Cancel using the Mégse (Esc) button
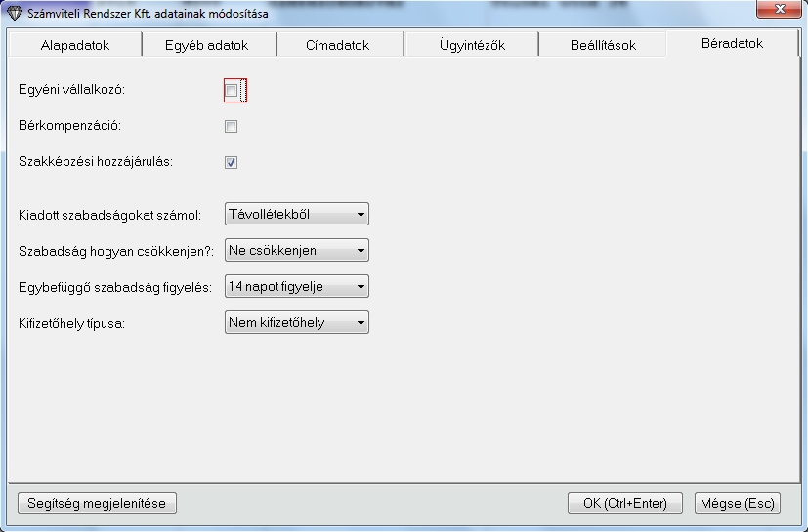This screenshot has height=532, width=808. click(x=738, y=503)
